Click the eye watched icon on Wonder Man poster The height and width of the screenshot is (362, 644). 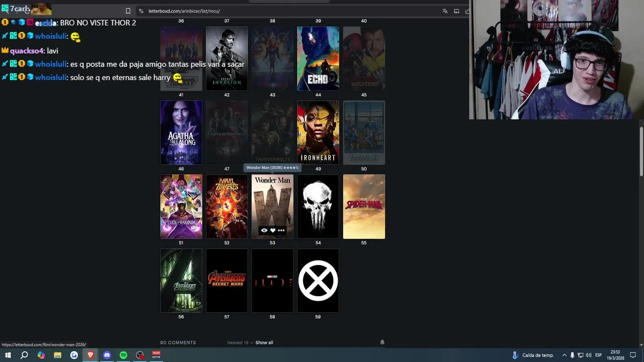pos(264,230)
